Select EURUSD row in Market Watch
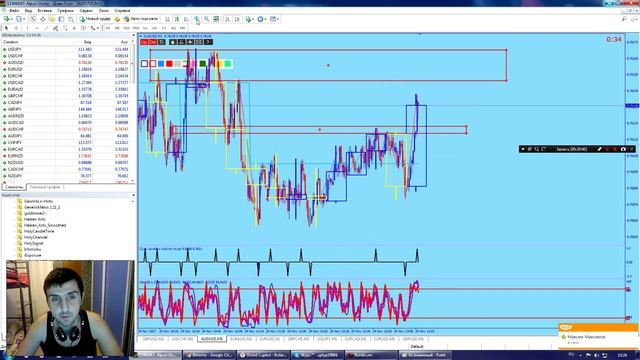The width and height of the screenshot is (640, 360). (66, 69)
